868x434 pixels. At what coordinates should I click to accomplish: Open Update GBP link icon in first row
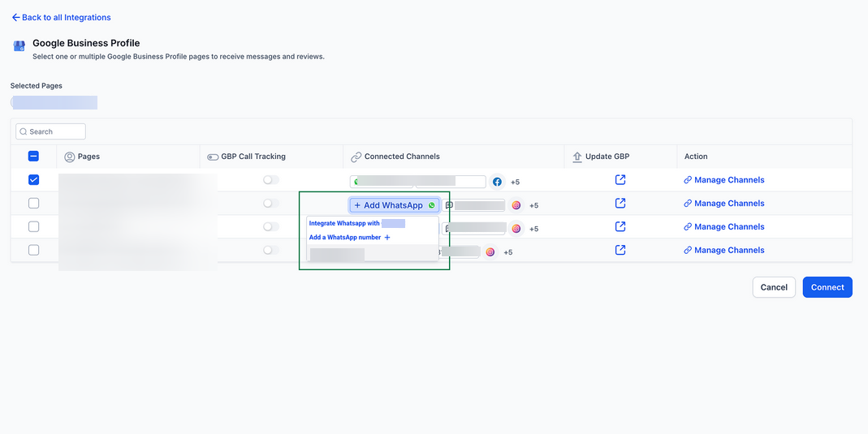pos(620,180)
